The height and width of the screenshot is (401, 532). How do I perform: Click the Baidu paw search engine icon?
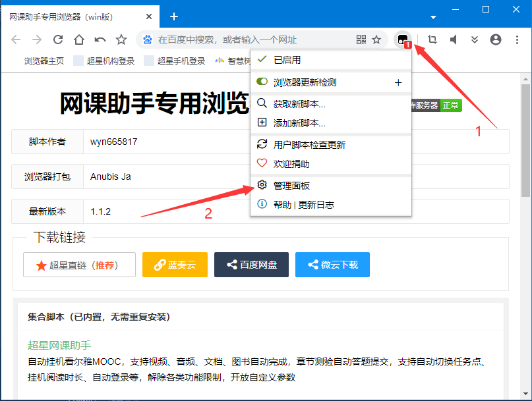coord(147,40)
